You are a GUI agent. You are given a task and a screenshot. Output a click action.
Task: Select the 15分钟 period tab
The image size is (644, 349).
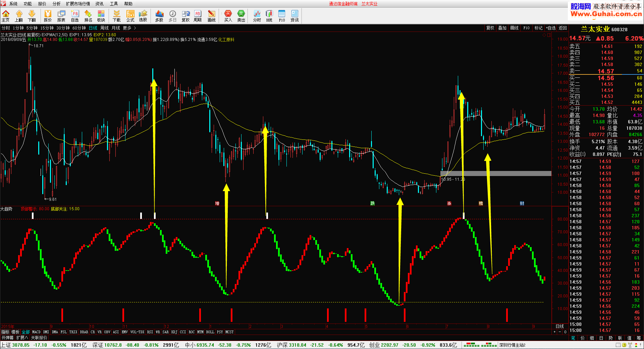(x=47, y=28)
